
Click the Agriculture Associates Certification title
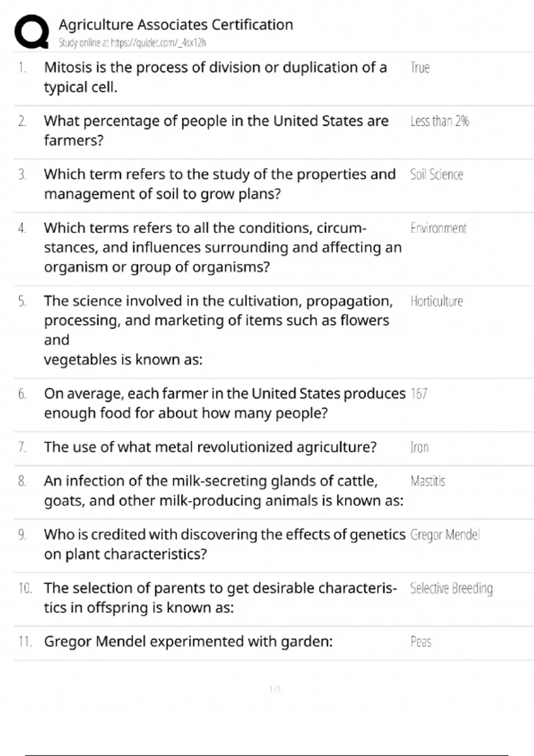click(x=176, y=24)
